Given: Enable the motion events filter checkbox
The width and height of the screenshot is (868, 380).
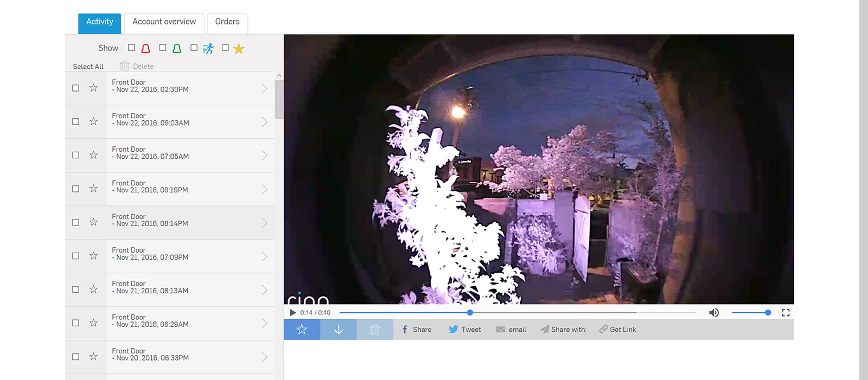Looking at the screenshot, I should (194, 48).
